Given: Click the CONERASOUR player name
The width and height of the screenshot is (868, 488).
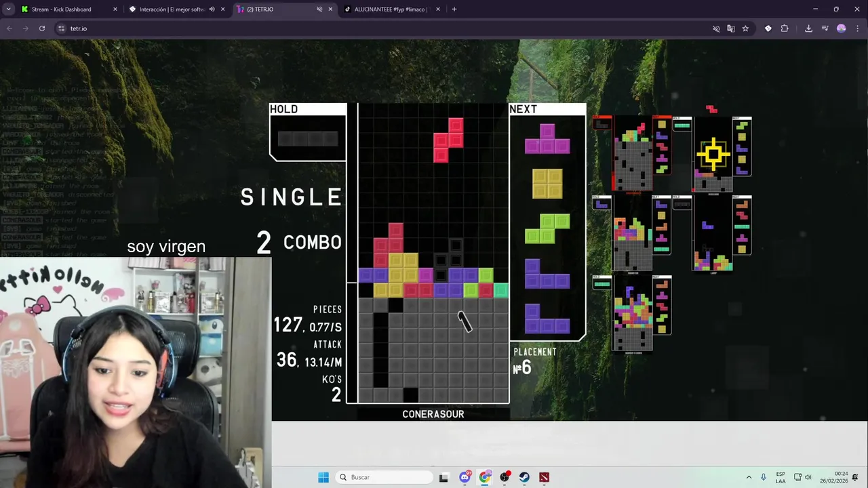Looking at the screenshot, I should [x=433, y=414].
